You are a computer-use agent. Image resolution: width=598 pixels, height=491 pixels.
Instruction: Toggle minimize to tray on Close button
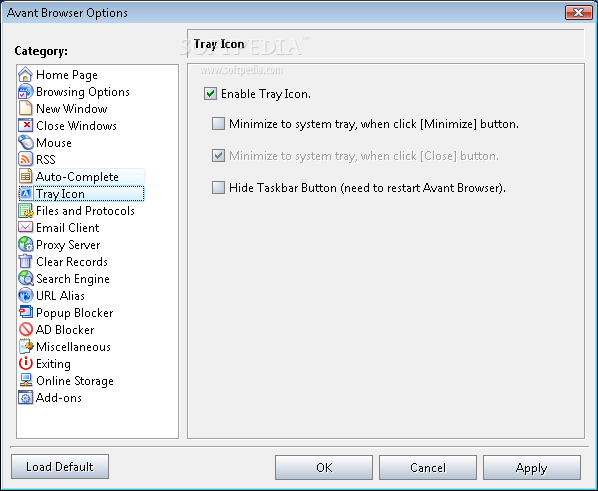coord(218,156)
